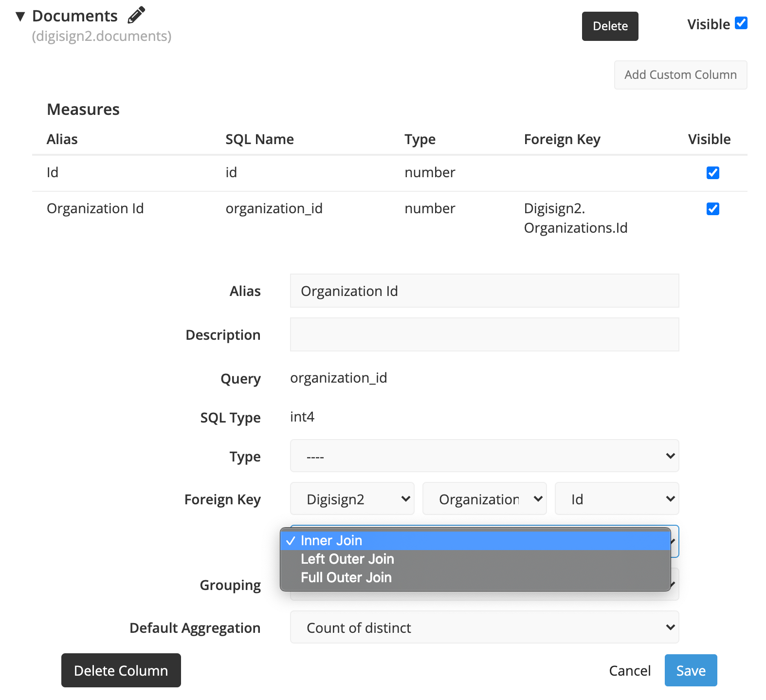Click the pencil edit icon beside Documents
Screen dimensions: 766x700
(136, 15)
